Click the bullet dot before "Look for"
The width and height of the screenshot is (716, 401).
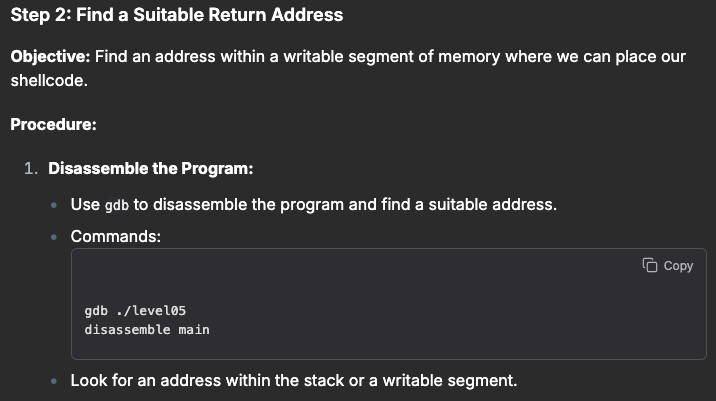point(53,381)
